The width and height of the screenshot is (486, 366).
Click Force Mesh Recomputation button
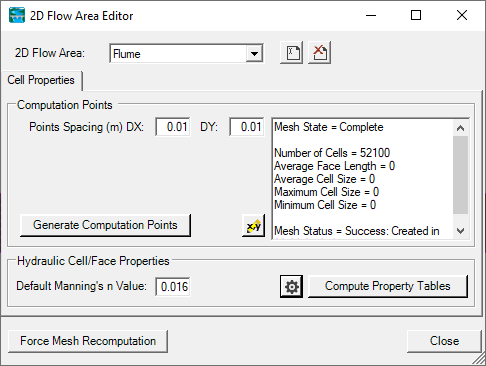click(88, 341)
